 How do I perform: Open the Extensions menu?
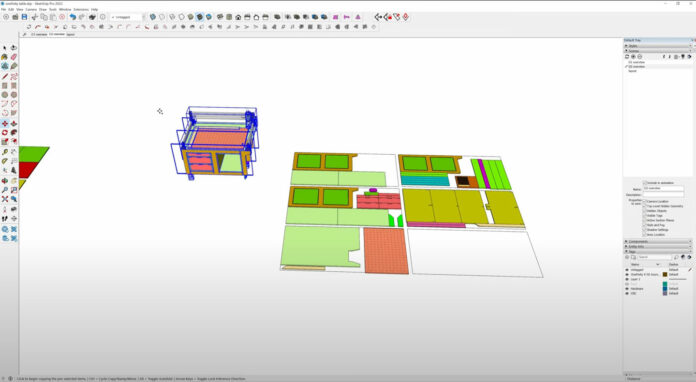[81, 9]
